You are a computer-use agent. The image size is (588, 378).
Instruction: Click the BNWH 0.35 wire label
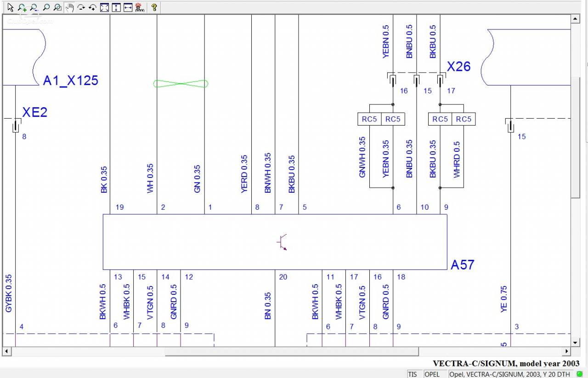[x=268, y=173]
